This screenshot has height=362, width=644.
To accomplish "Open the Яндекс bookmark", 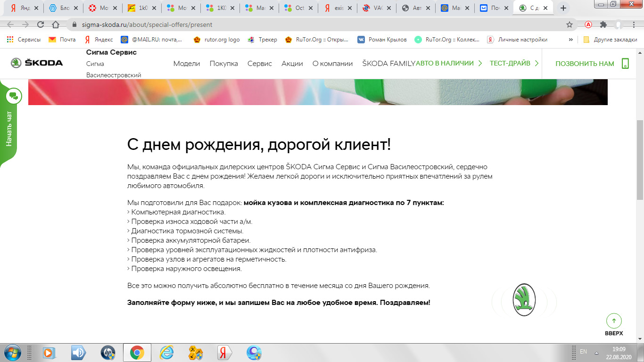I will coord(98,40).
